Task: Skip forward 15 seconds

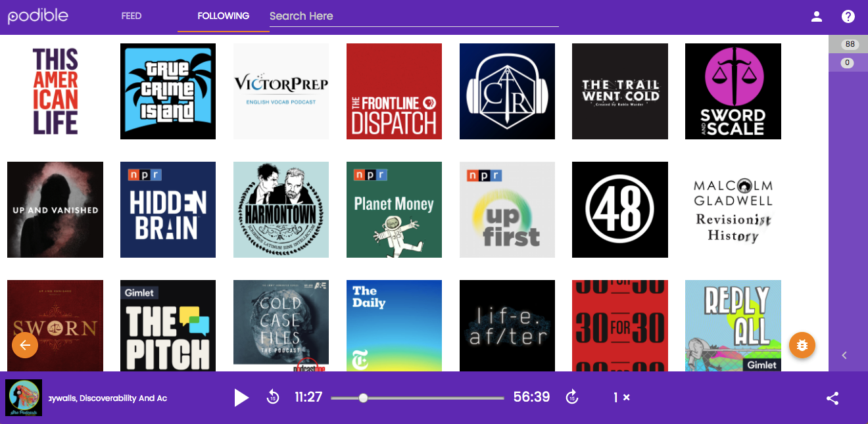Action: point(572,397)
